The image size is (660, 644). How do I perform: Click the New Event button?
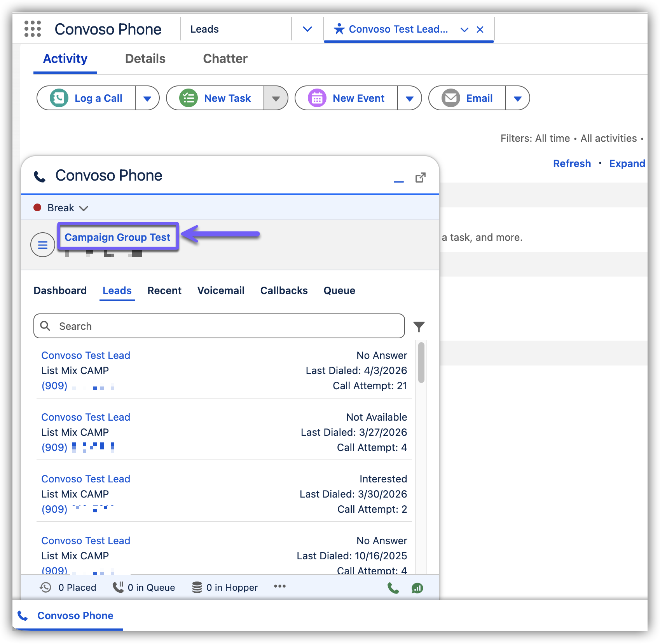coord(347,99)
